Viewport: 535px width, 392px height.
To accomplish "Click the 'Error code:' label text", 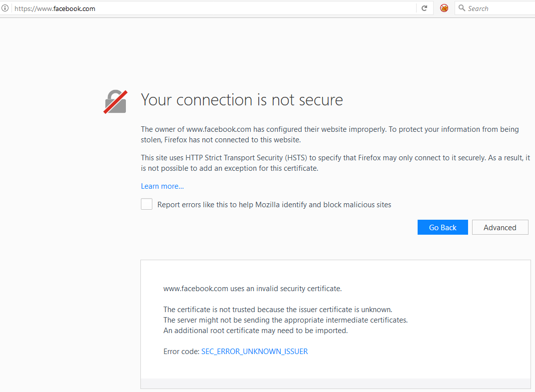I will (181, 352).
